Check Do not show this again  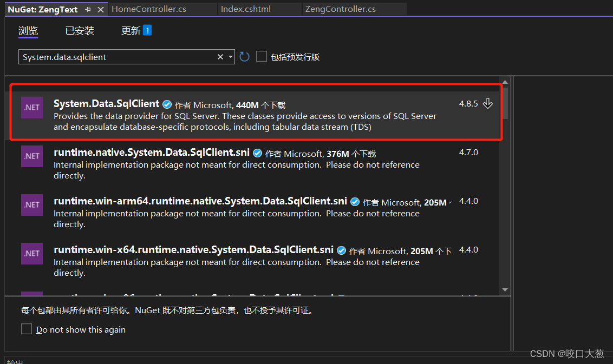[27, 329]
